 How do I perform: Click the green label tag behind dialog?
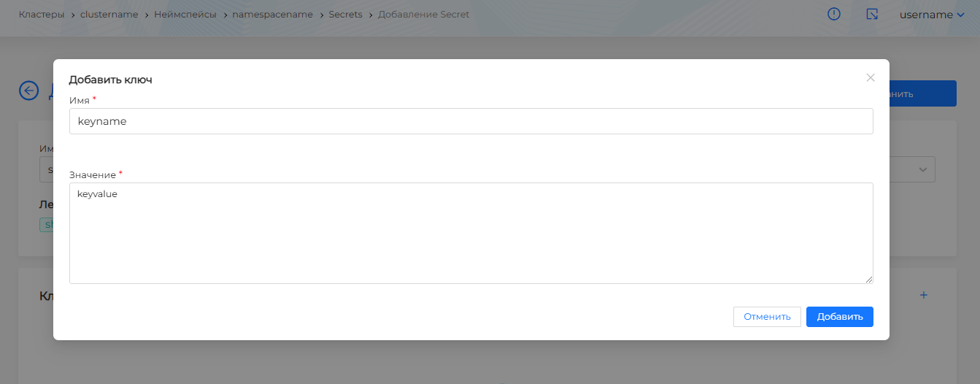47,225
